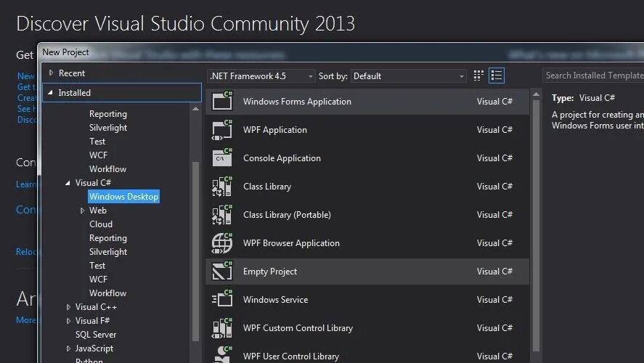Select Windows Desktop under Visual C#
644x363 pixels.
pos(123,196)
